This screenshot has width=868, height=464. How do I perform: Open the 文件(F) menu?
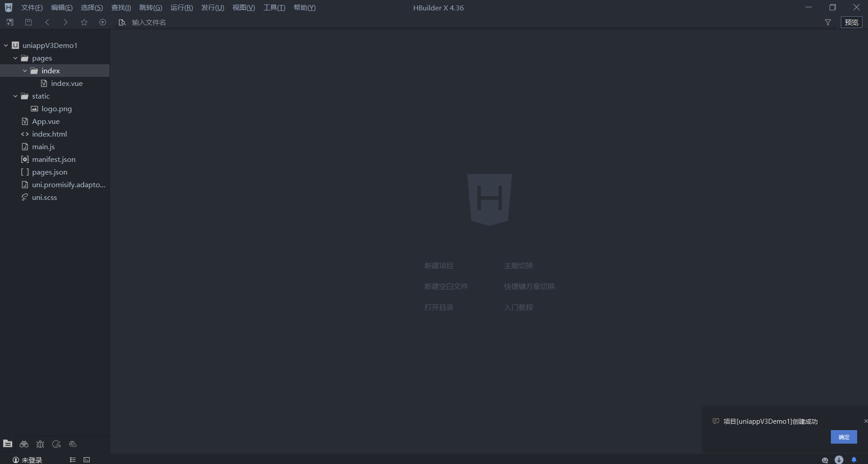[32, 8]
